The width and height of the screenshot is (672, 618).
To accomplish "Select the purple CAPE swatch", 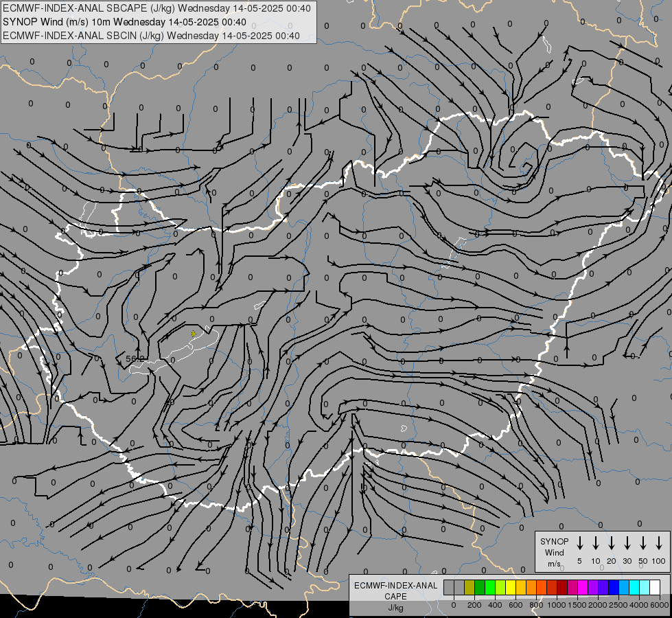I will pyautogui.click(x=592, y=587).
